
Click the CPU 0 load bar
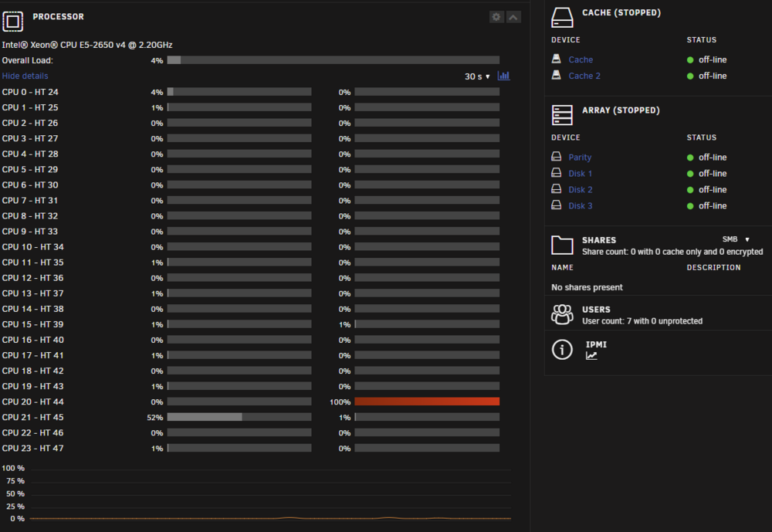[239, 92]
